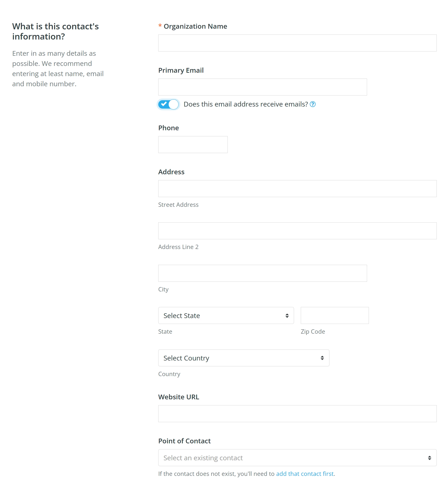Click into the Address Line 2 field
The height and width of the screenshot is (500, 448).
[x=297, y=231]
